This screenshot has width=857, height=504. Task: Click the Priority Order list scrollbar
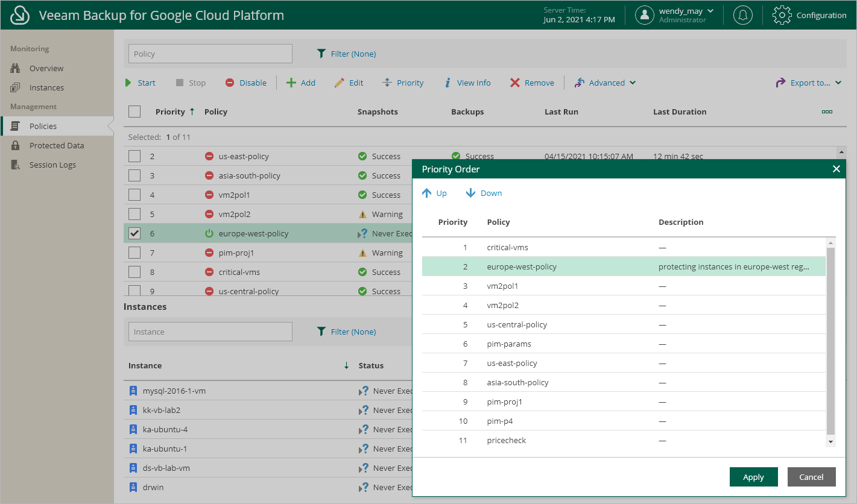830,341
